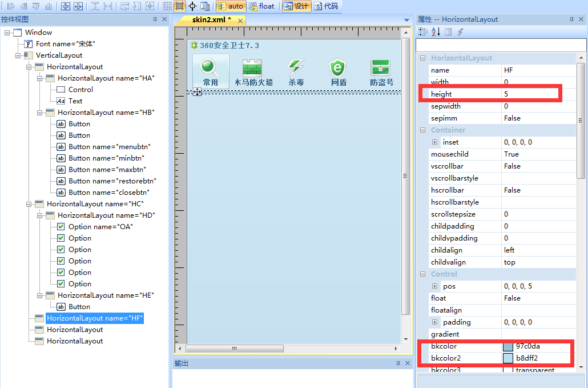Click the crosshair alignment tool in the toolbar

point(191,6)
